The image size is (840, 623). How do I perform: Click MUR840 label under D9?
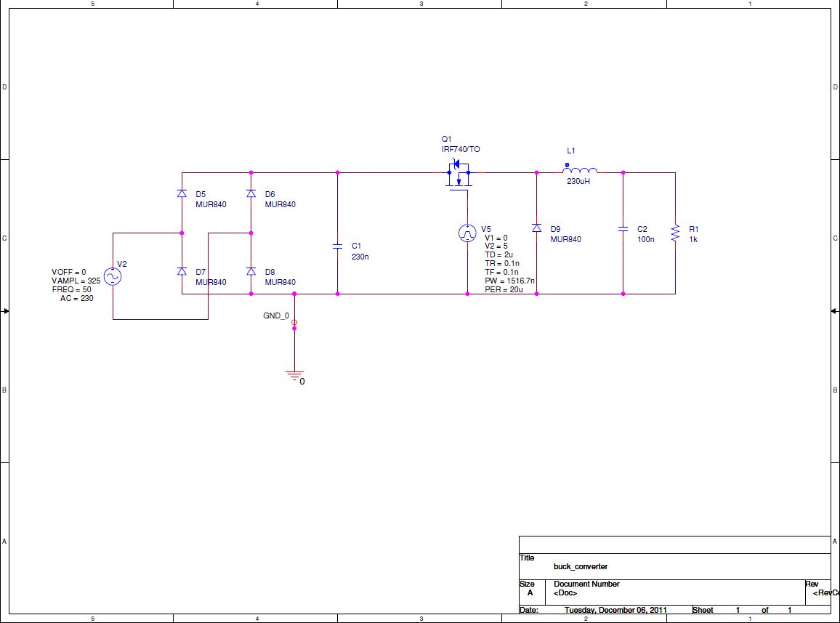(x=566, y=240)
